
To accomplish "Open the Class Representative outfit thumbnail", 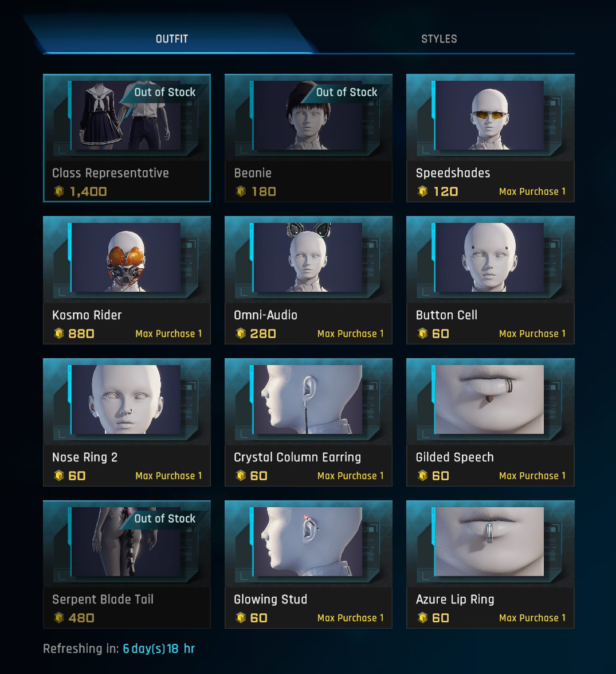I will click(x=126, y=115).
